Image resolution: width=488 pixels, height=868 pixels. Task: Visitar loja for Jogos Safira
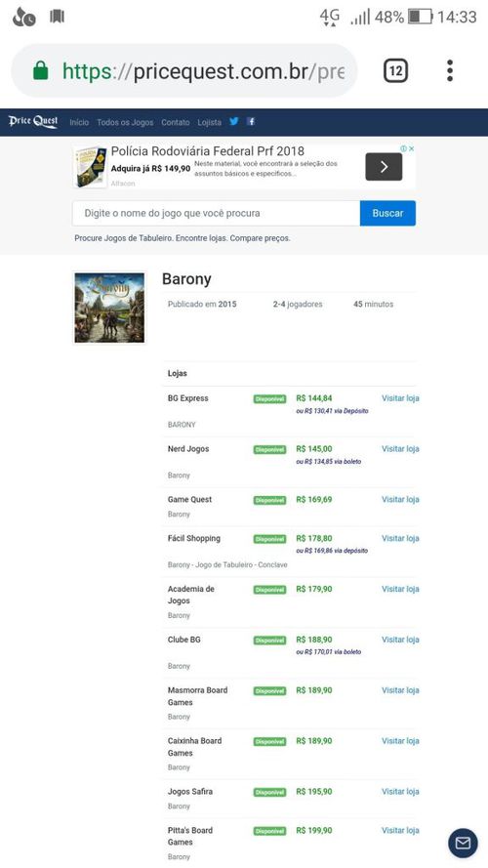point(400,792)
